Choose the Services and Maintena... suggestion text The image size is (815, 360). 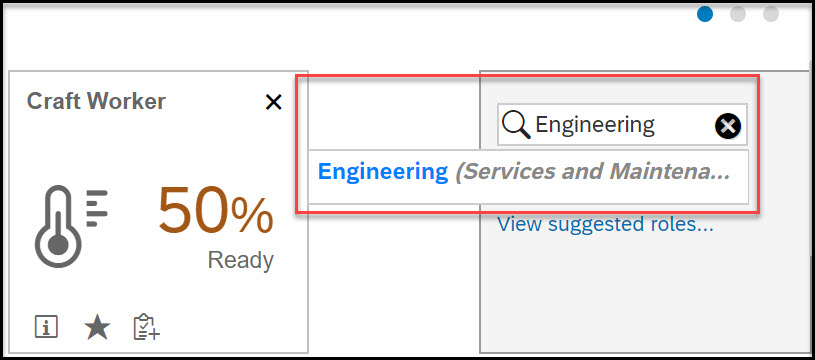[593, 171]
